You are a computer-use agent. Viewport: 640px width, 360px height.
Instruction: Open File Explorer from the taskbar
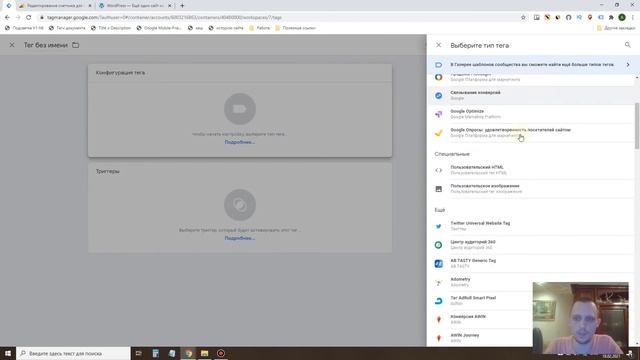pos(204,353)
